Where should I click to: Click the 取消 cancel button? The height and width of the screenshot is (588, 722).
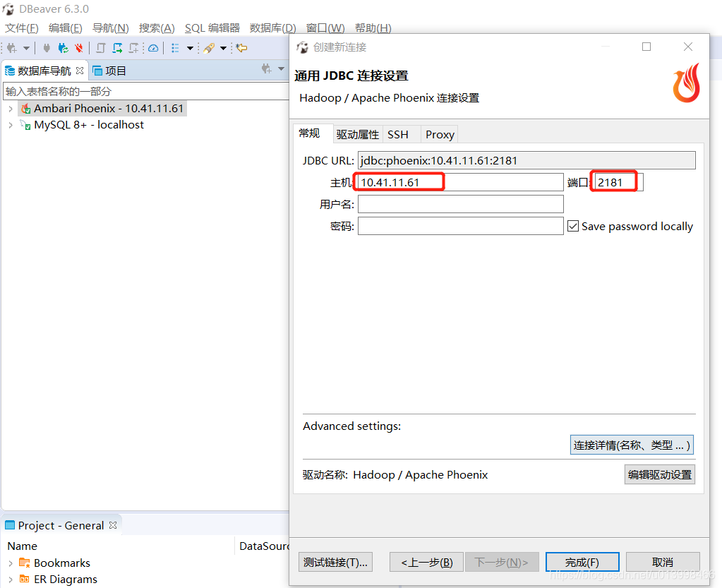pos(663,562)
